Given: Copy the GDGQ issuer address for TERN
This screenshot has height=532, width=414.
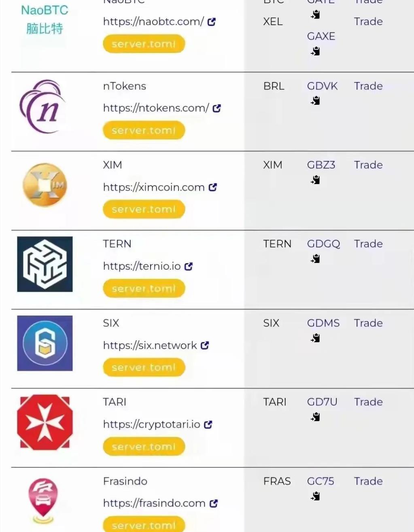Looking at the screenshot, I should point(316,259).
